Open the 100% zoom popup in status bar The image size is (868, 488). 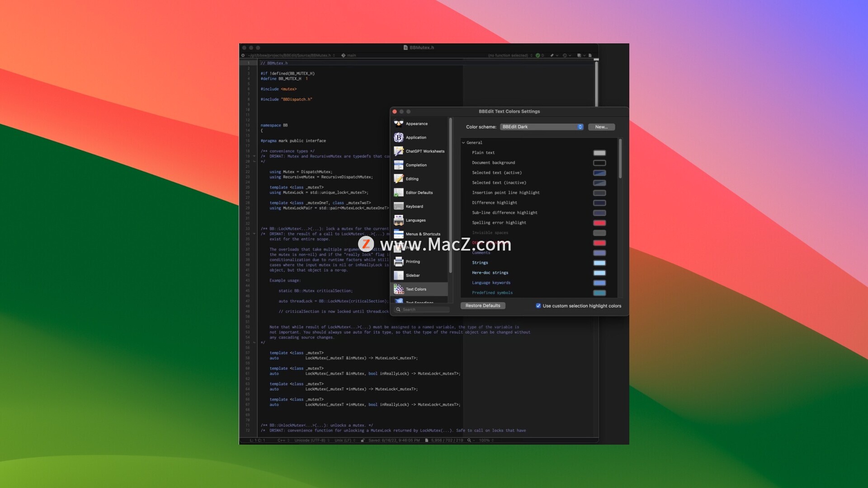(486, 440)
